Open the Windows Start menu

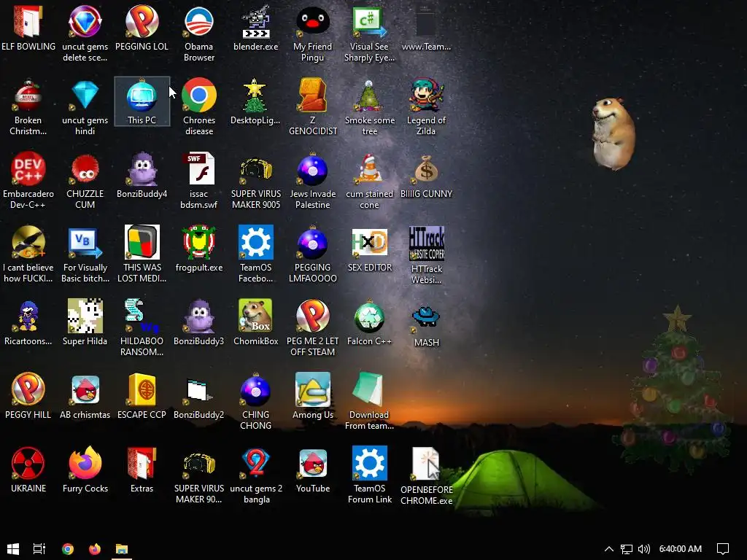tap(13, 548)
